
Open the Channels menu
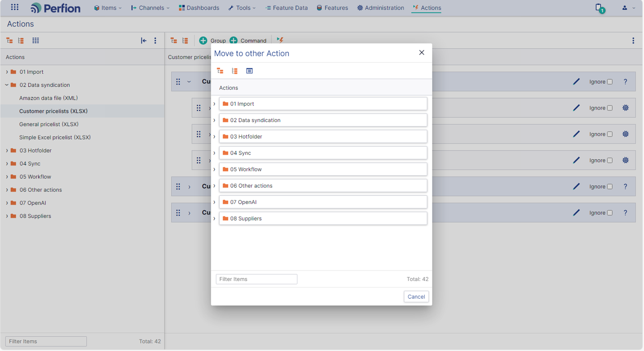(x=150, y=8)
